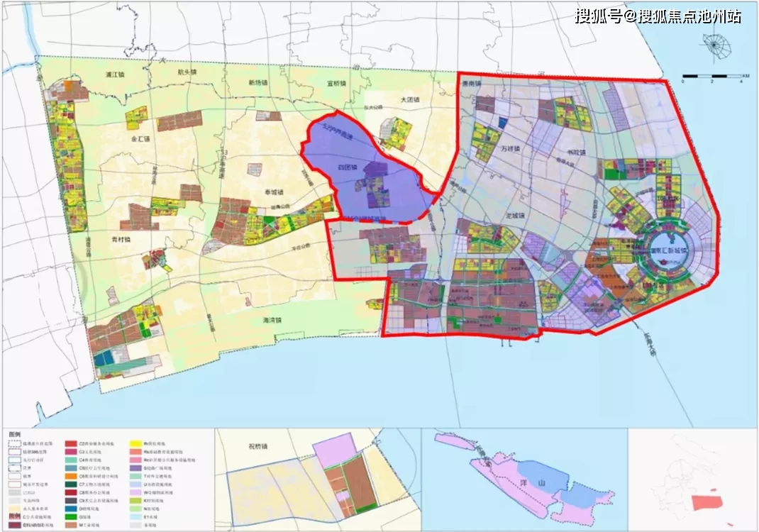
Task: Pick the crimson C8 legend swatch
Action: [71, 492]
